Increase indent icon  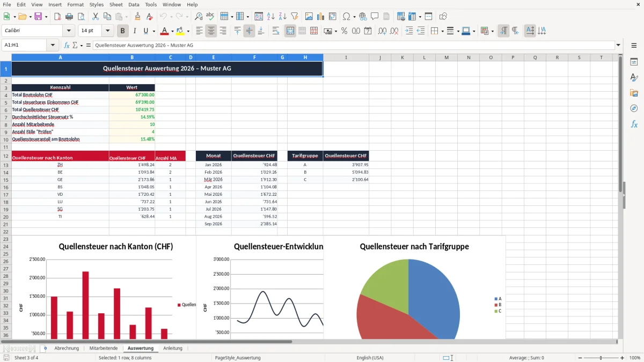(409, 31)
